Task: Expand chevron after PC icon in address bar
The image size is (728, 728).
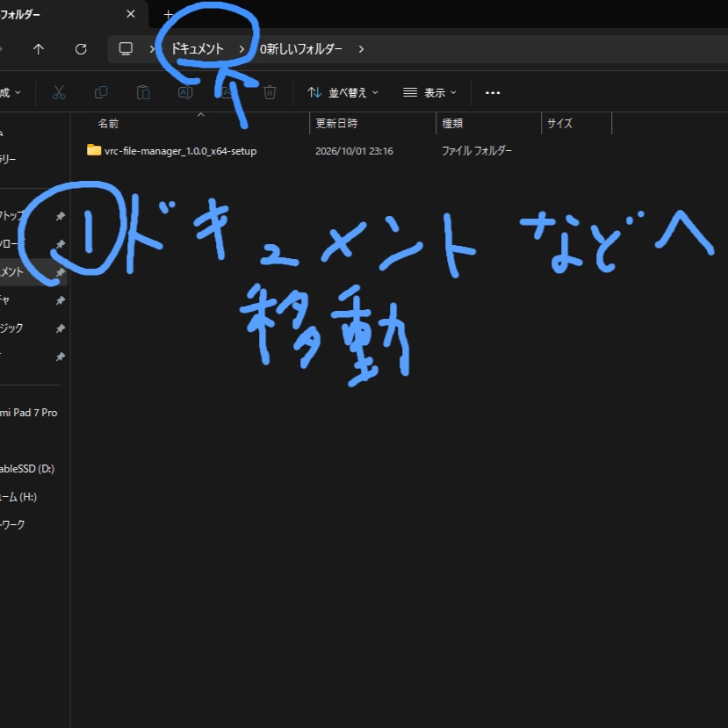Action: pyautogui.click(x=152, y=49)
